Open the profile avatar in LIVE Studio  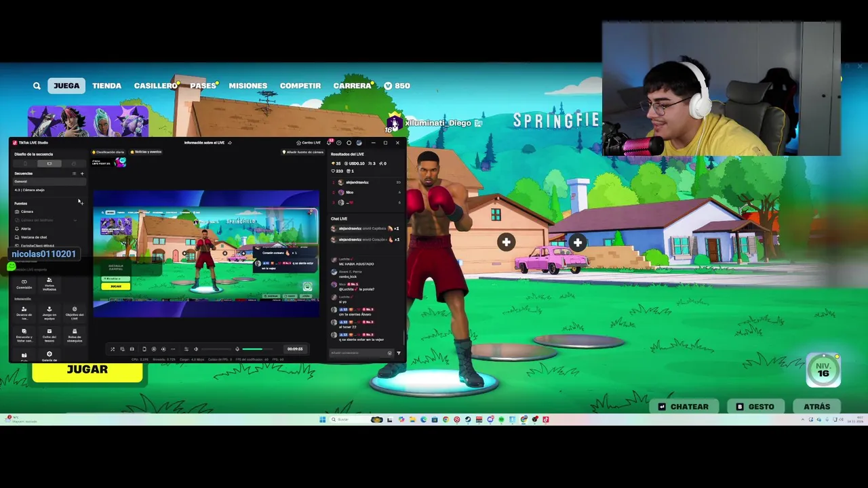pyautogui.click(x=359, y=143)
